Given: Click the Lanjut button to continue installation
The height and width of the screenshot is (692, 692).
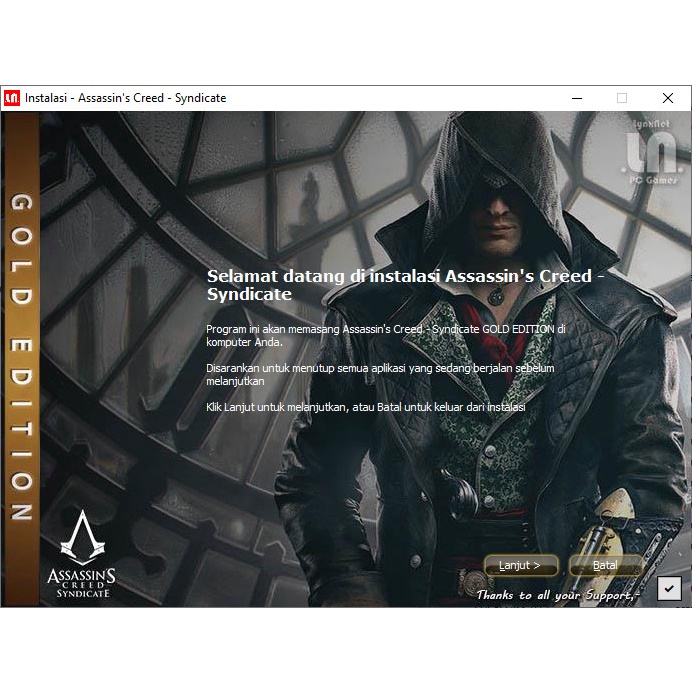Looking at the screenshot, I should 521,565.
